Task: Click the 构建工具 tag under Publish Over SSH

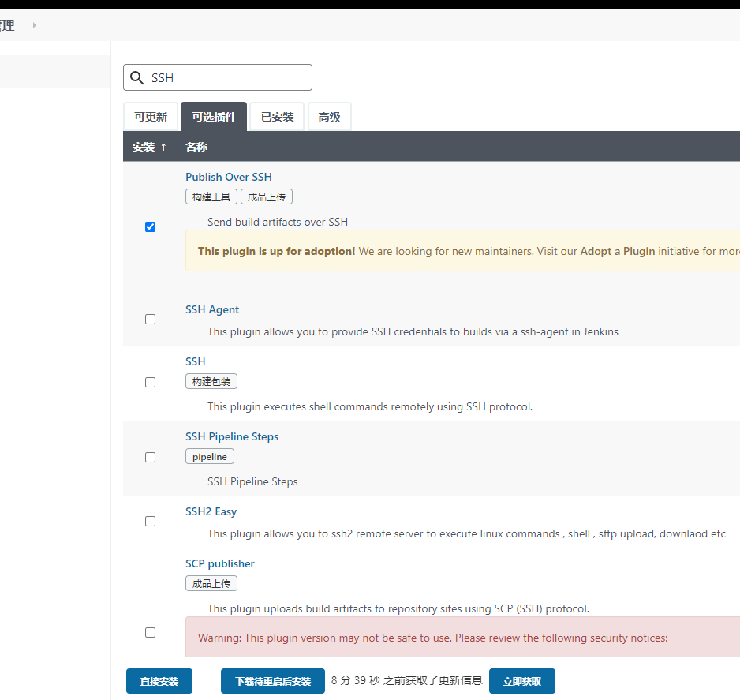Action: pyautogui.click(x=211, y=197)
